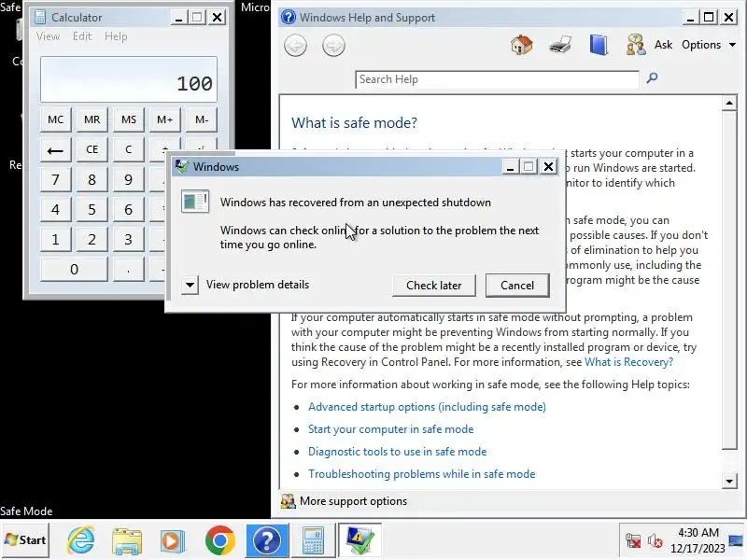Screen dimensions: 747x560
Task: Click M+ button in Calculator
Action: [165, 119]
